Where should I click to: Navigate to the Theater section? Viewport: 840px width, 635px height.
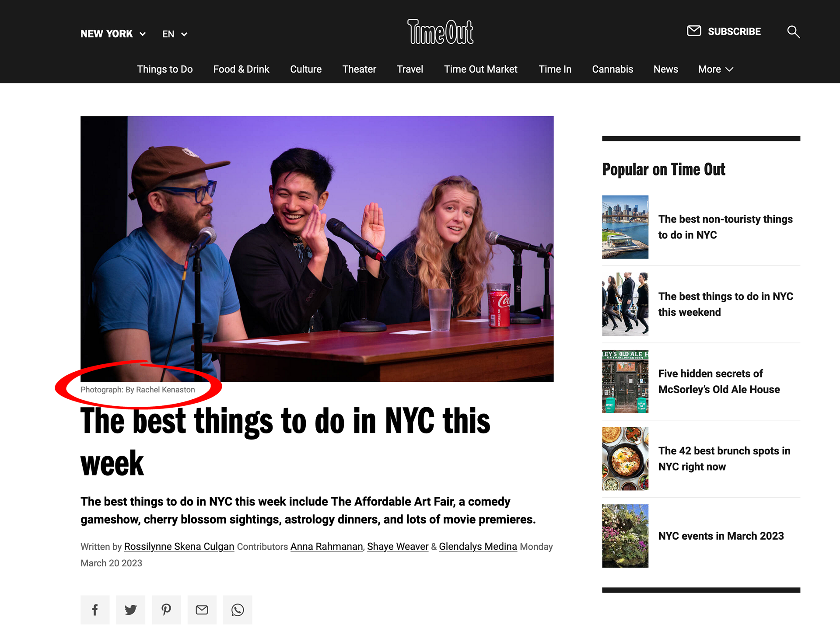pyautogui.click(x=359, y=70)
